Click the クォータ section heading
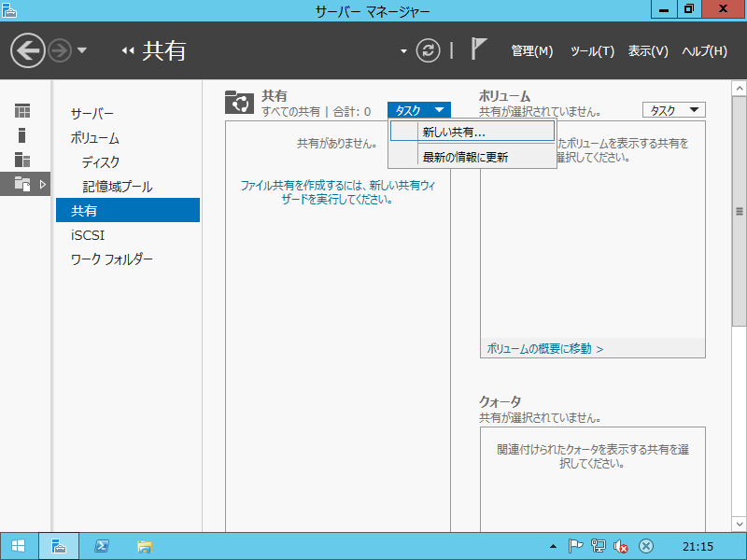The height and width of the screenshot is (560, 747). click(500, 402)
